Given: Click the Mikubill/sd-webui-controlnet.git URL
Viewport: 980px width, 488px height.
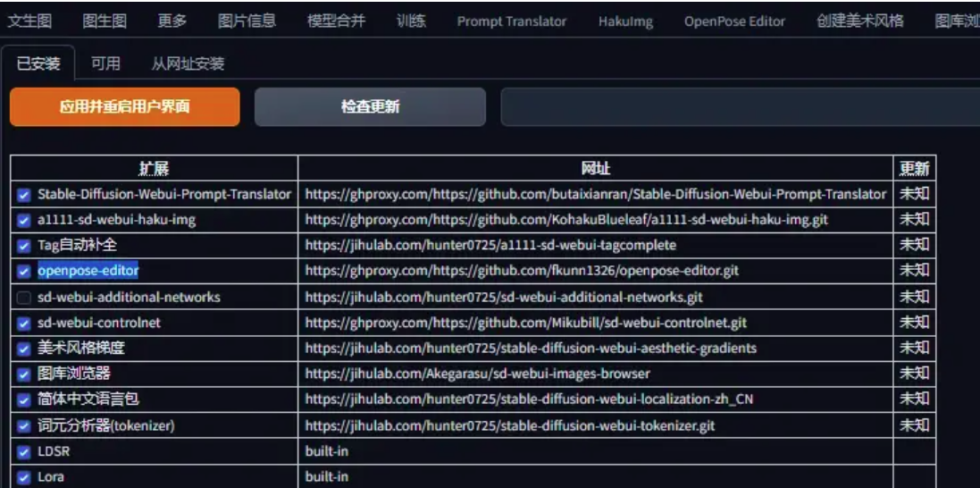Looking at the screenshot, I should pos(525,323).
